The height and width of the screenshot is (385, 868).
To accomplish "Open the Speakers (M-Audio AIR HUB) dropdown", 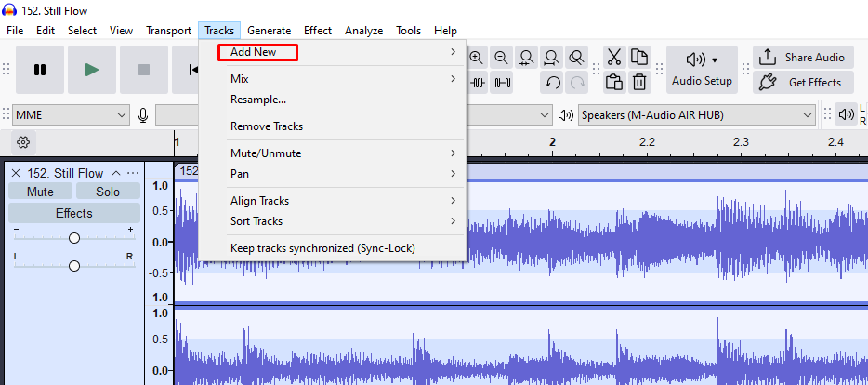I will 697,115.
